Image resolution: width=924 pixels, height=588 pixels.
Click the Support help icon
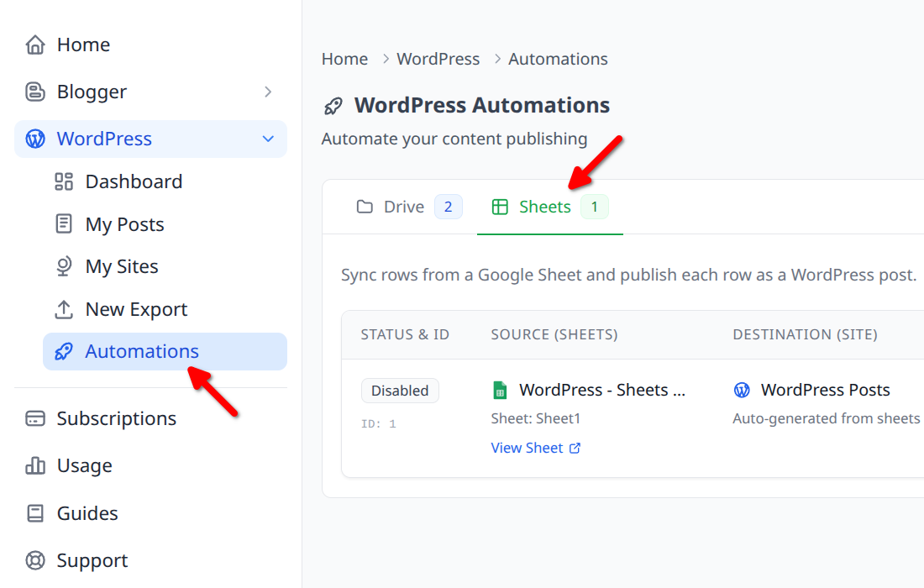pos(35,559)
